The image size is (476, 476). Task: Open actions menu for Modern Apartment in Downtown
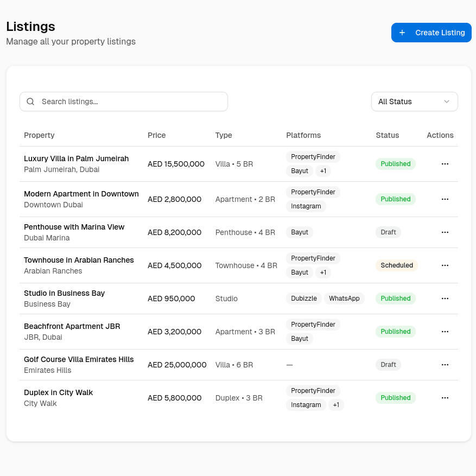[x=445, y=199]
